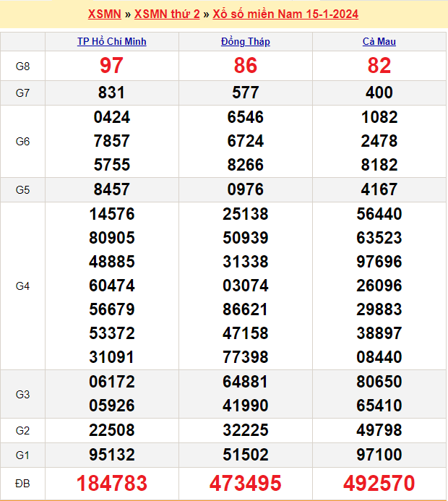Click Cà Mau G8 result 82
Viewport: 448px width, 501px height.
click(379, 67)
